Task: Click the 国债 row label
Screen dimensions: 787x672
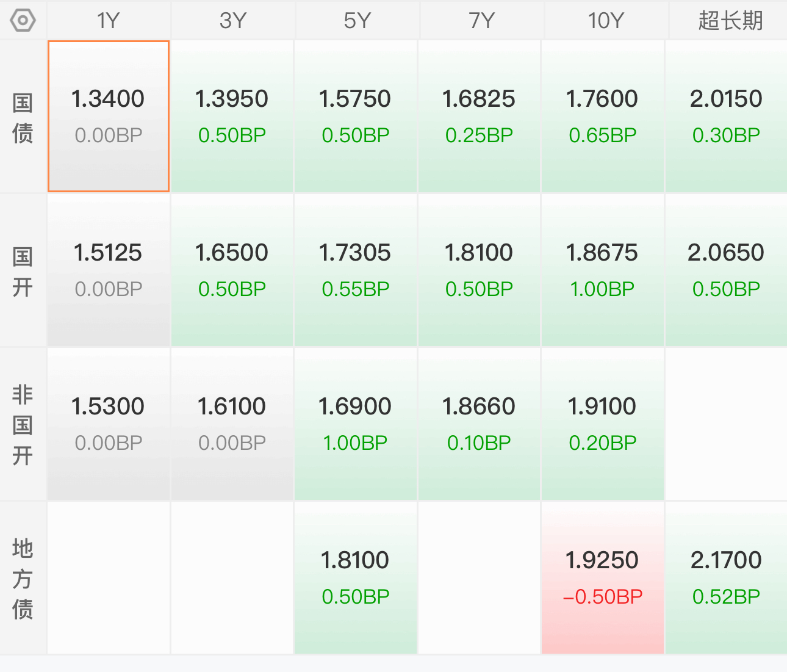Action: click(23, 117)
